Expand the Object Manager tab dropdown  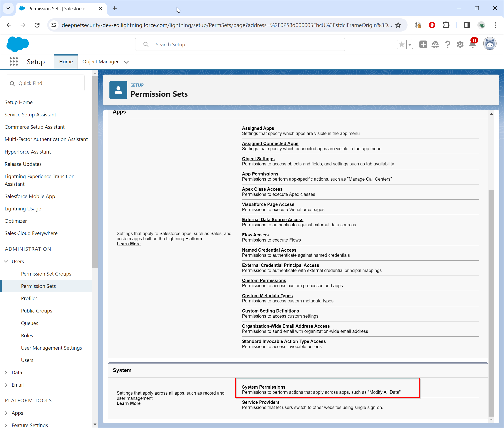click(x=126, y=62)
